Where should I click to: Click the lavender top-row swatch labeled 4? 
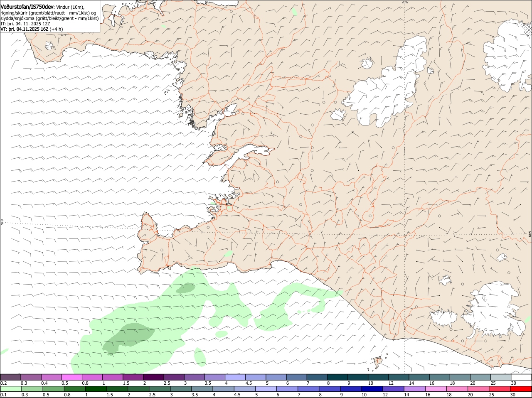236,377
